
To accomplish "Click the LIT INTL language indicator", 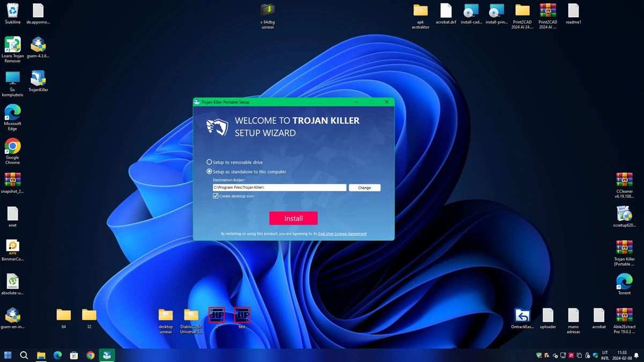I will point(605,356).
